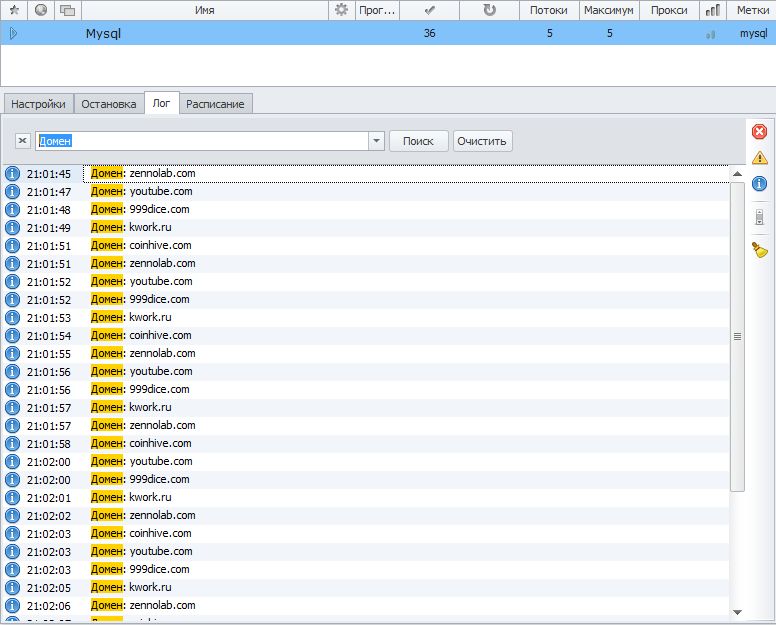776x625 pixels.
Task: Click info icon of 21:01:54 log entry
Action: point(12,336)
